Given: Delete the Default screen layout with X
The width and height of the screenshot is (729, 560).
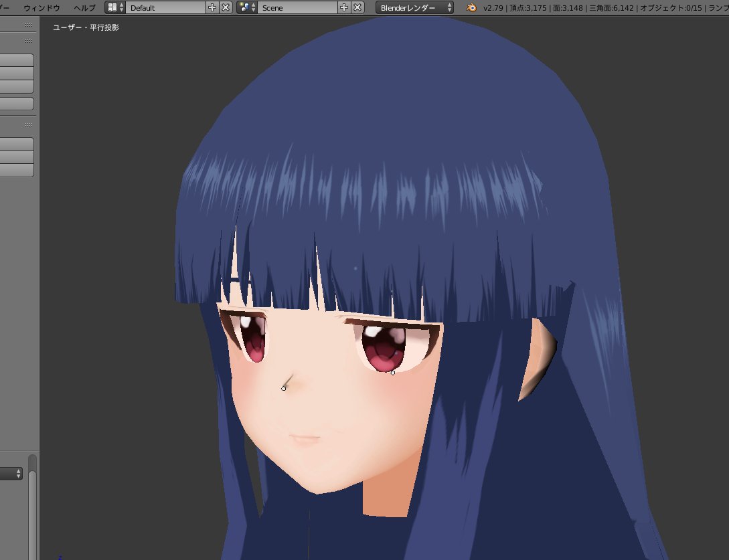Looking at the screenshot, I should [x=226, y=7].
